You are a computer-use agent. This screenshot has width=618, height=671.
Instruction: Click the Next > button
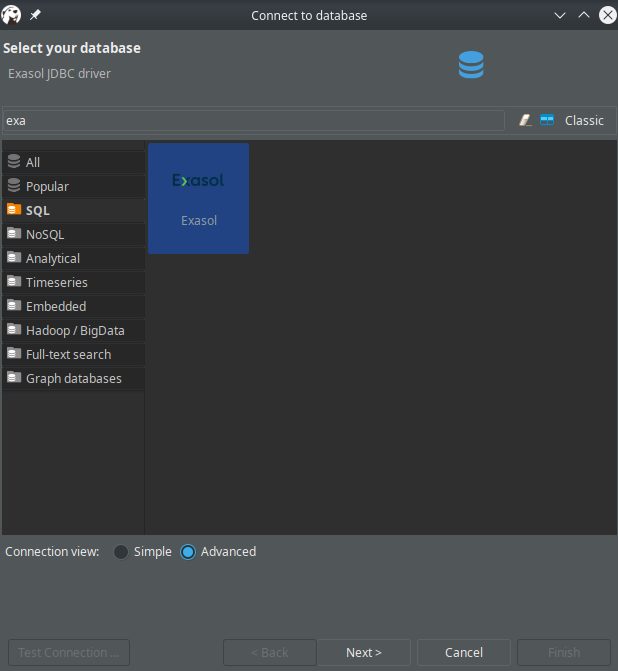(x=364, y=652)
